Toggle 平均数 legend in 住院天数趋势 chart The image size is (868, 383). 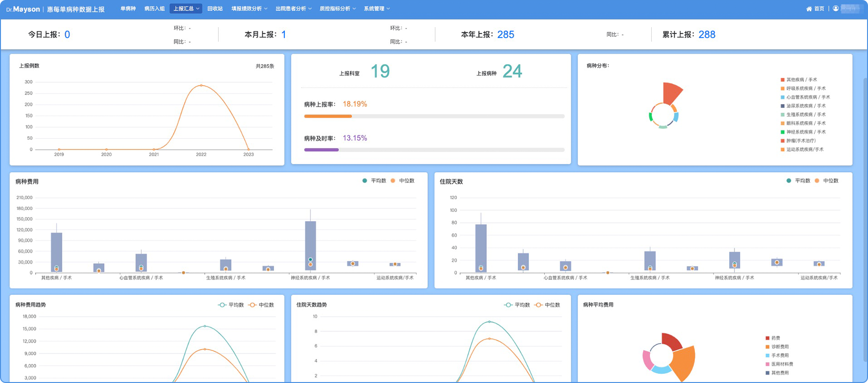pyautogui.click(x=517, y=305)
